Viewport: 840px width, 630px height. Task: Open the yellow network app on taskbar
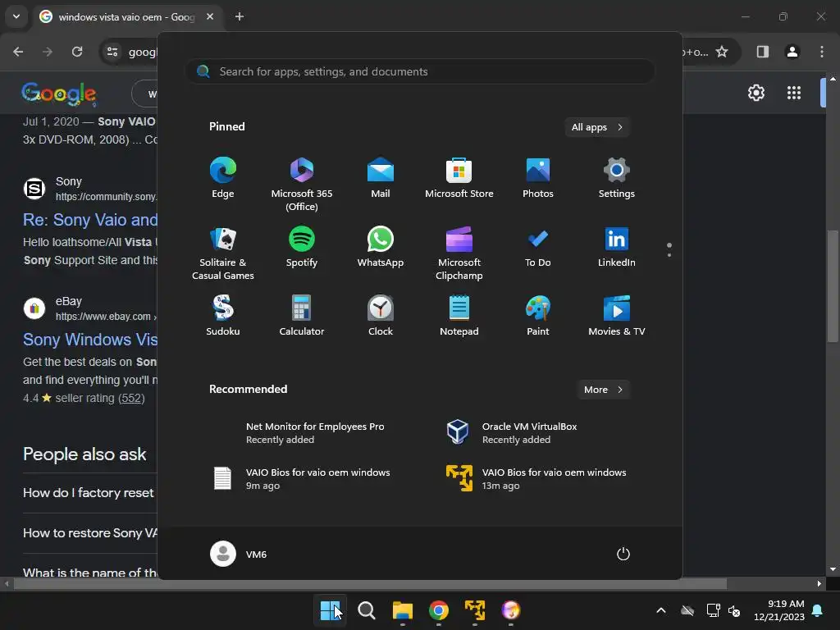475,610
